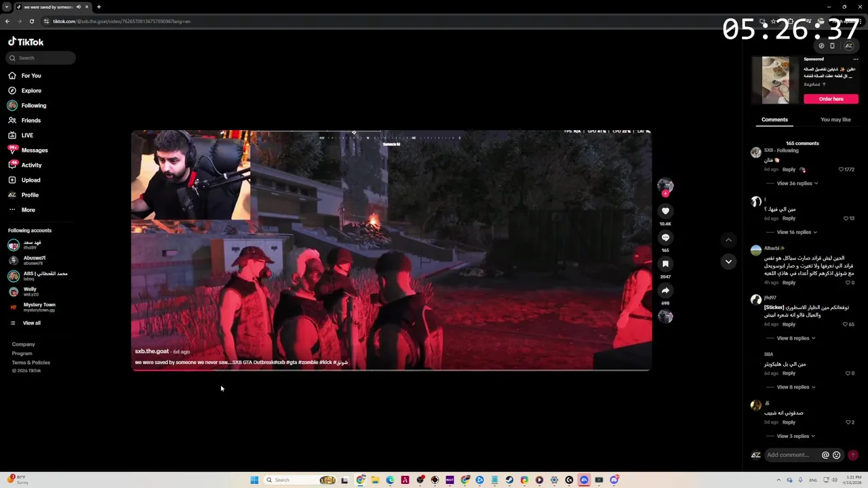The width and height of the screenshot is (868, 488).
Task: Open Messages in the sidebar
Action: pyautogui.click(x=28, y=150)
